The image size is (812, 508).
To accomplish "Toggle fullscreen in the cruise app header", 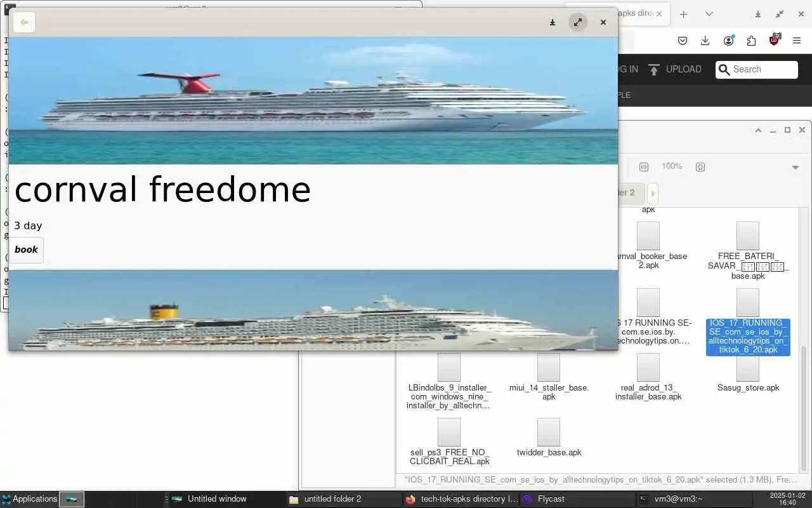I will point(577,22).
